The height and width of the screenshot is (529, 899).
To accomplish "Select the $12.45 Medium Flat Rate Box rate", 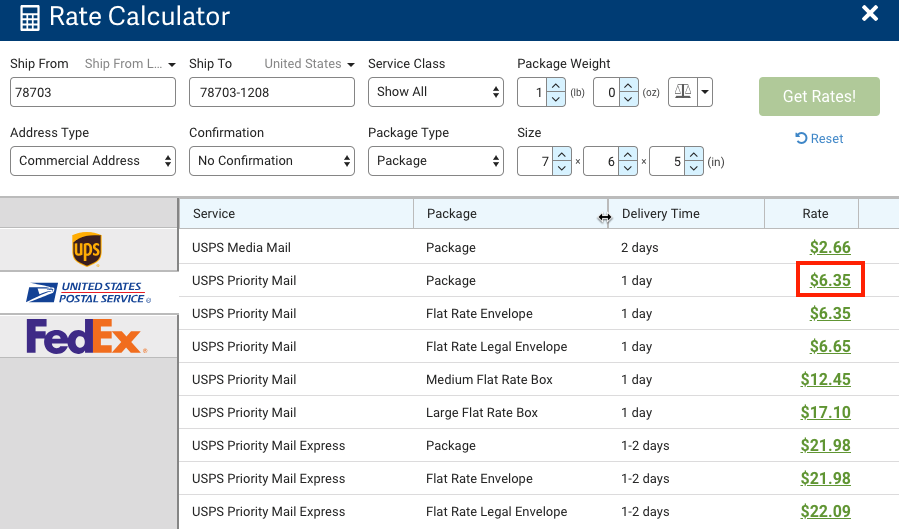I will 826,379.
